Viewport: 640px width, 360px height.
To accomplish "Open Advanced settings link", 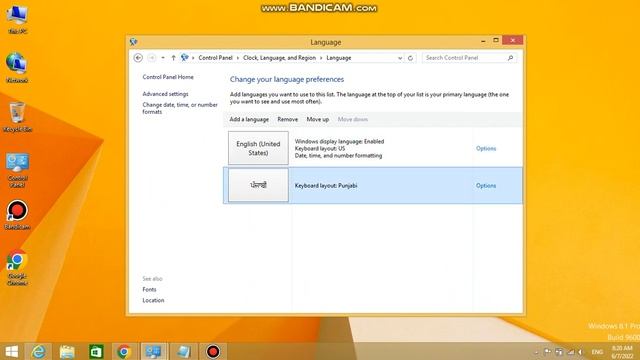I will pyautogui.click(x=165, y=94).
